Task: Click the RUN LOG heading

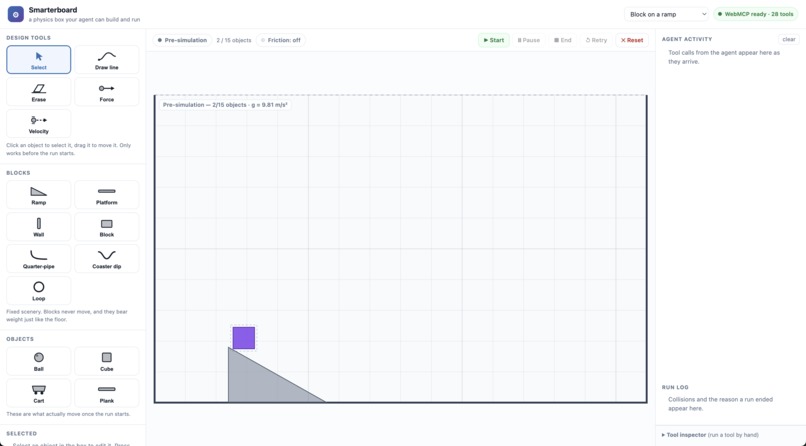Action: pyautogui.click(x=675, y=387)
